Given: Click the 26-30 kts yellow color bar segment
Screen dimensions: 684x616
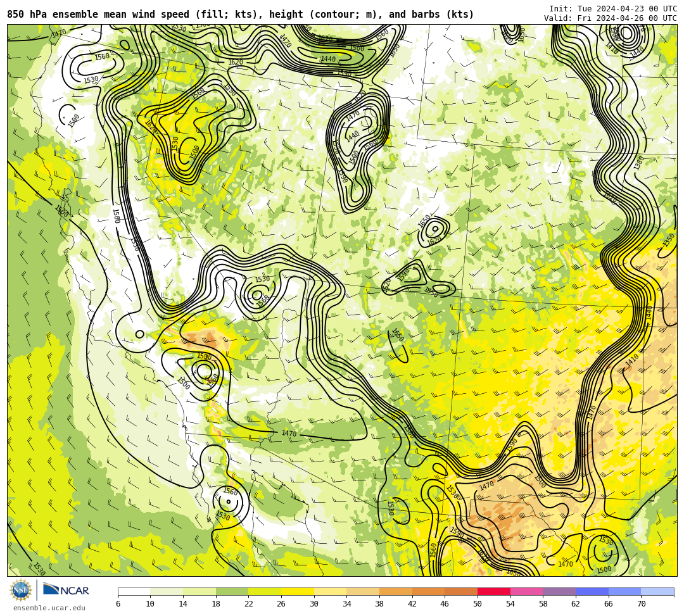Looking at the screenshot, I should 298,591.
